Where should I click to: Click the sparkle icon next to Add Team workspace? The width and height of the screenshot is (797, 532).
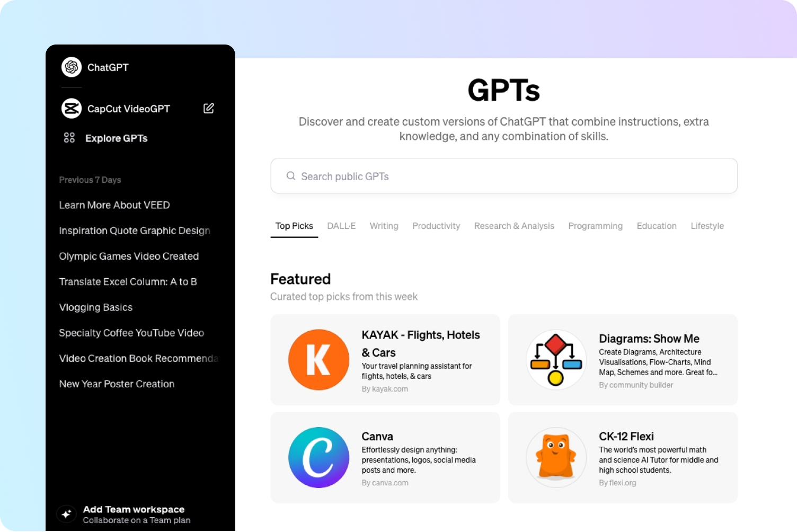pos(66,513)
